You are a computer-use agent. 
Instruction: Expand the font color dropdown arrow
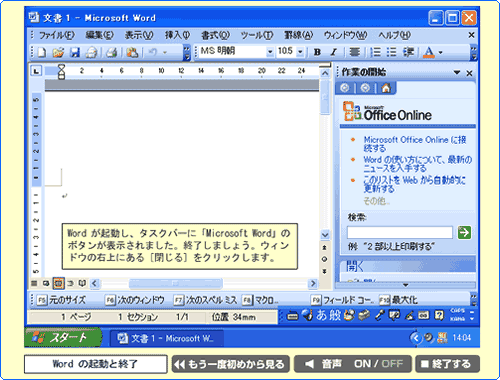(441, 52)
